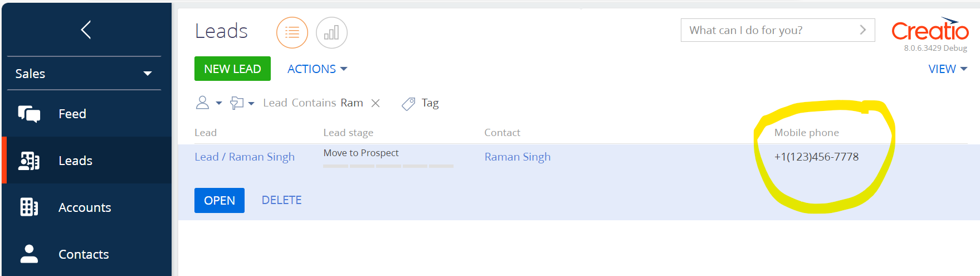Open the ACTIONS dropdown menu

[318, 69]
